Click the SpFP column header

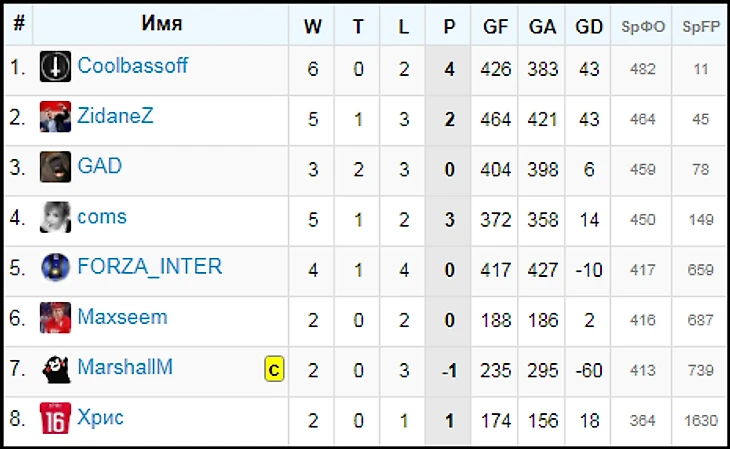[700, 27]
